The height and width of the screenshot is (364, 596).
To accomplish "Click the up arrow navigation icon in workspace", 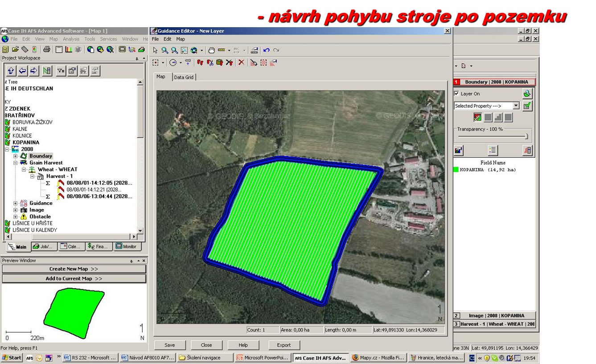I will click(11, 70).
